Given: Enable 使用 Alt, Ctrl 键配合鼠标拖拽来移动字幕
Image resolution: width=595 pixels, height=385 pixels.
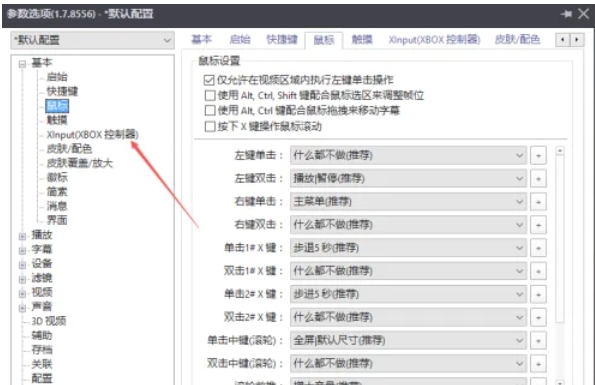Looking at the screenshot, I should click(210, 110).
